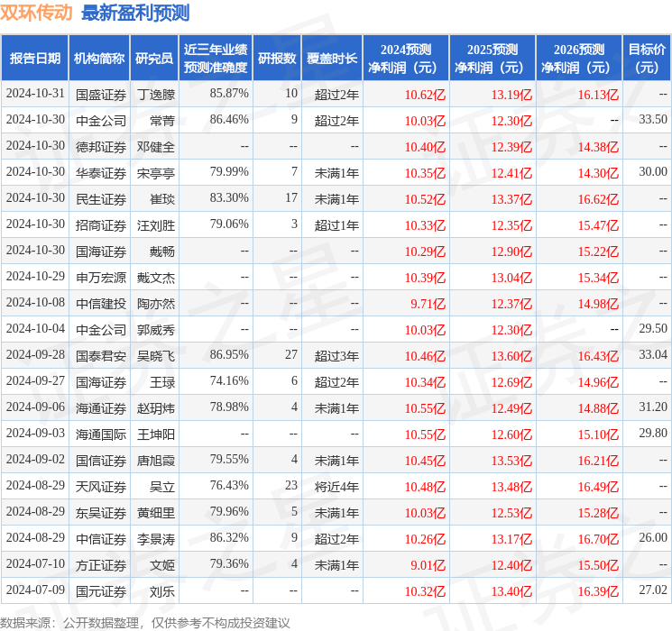
Task: Click coverage 超过3年
Action: pyautogui.click(x=336, y=355)
